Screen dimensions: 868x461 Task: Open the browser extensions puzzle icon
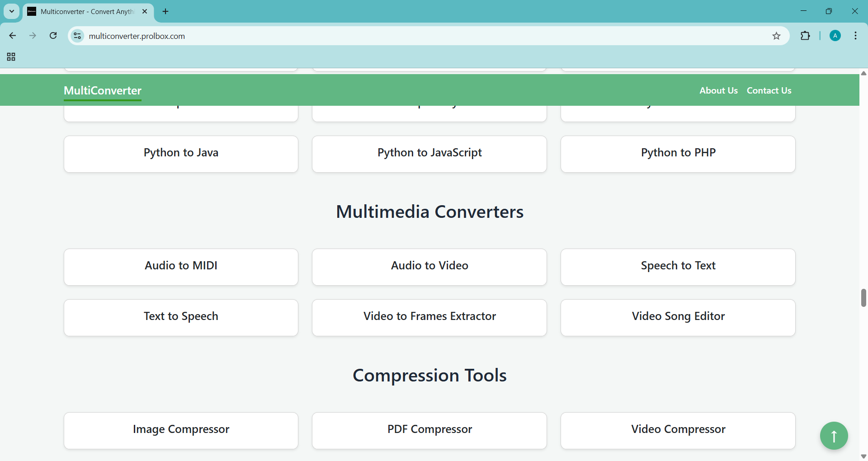click(805, 36)
